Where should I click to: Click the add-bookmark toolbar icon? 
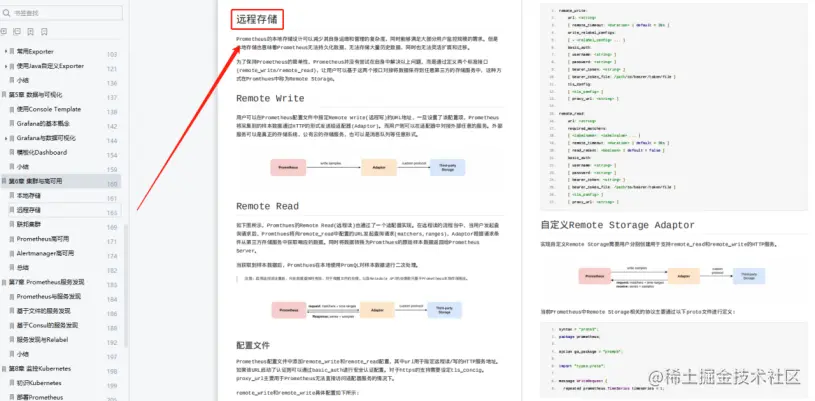coord(31,32)
